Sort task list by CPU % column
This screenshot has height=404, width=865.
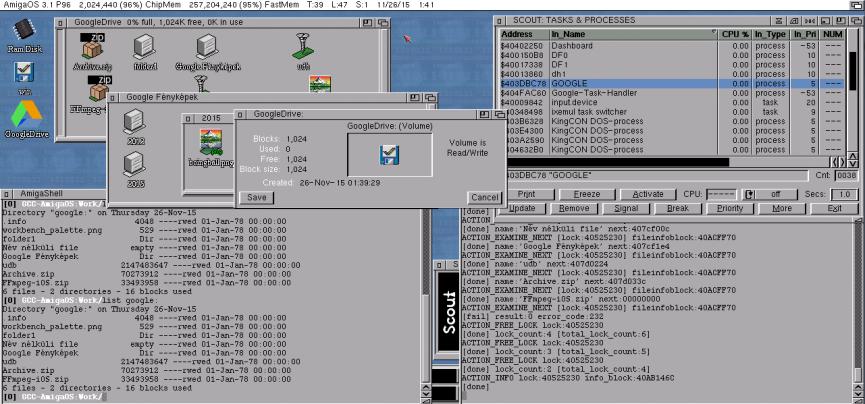click(736, 35)
